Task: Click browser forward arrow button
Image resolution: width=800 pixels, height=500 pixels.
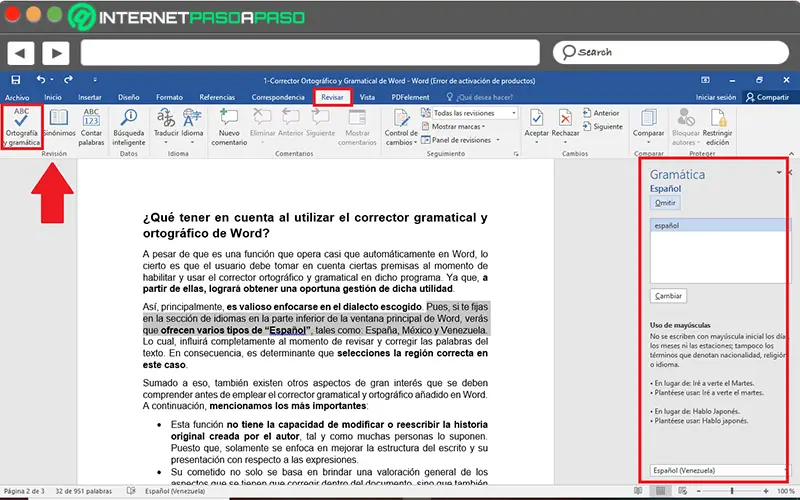Action: coord(56,53)
